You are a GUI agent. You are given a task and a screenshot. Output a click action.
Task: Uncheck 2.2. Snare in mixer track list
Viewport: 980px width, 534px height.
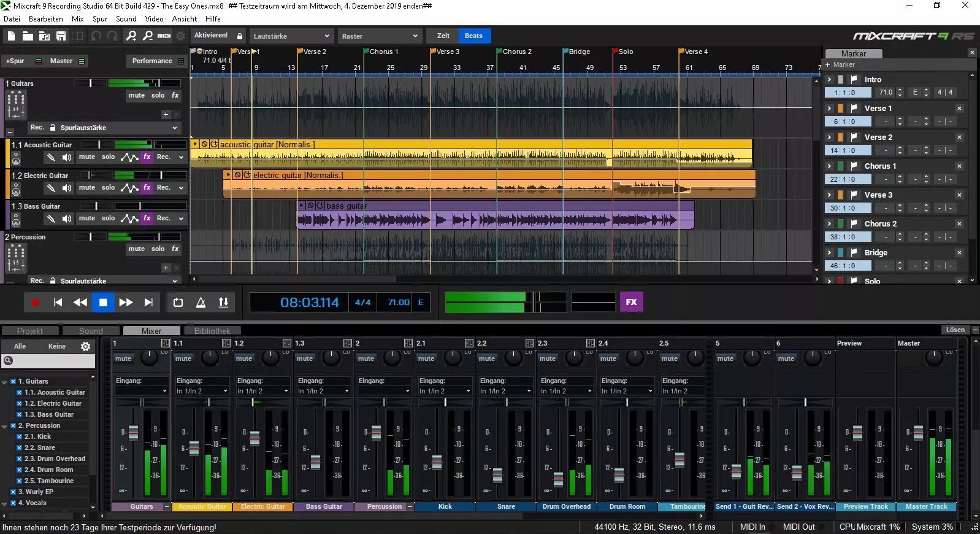(x=20, y=447)
